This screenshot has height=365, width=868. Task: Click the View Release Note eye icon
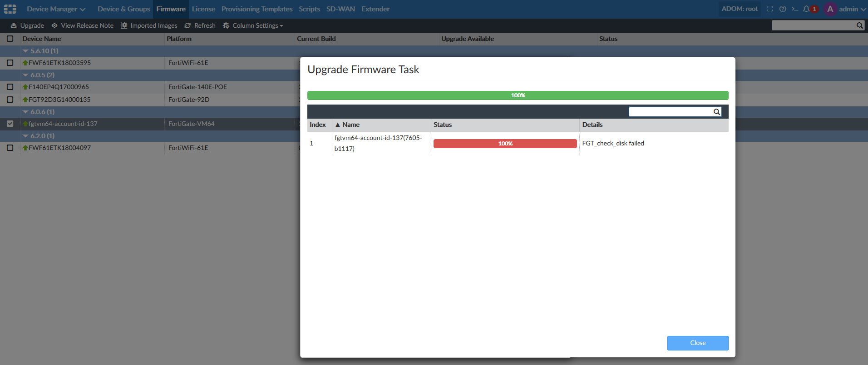[54, 25]
